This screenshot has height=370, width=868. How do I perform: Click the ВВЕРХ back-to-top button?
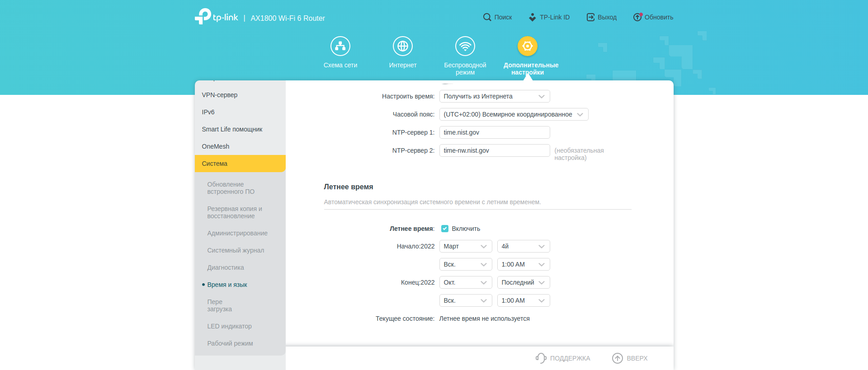coord(630,358)
